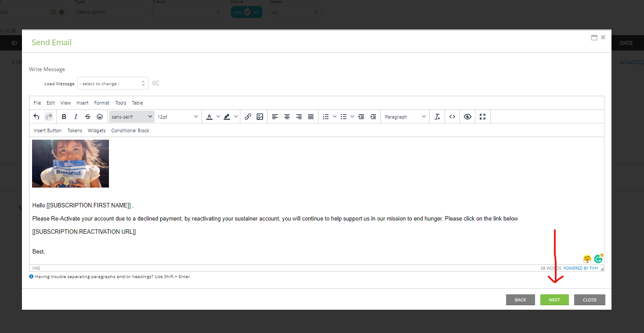The width and height of the screenshot is (644, 333).
Task: Open the Status dropdown in background page
Action: point(188,12)
